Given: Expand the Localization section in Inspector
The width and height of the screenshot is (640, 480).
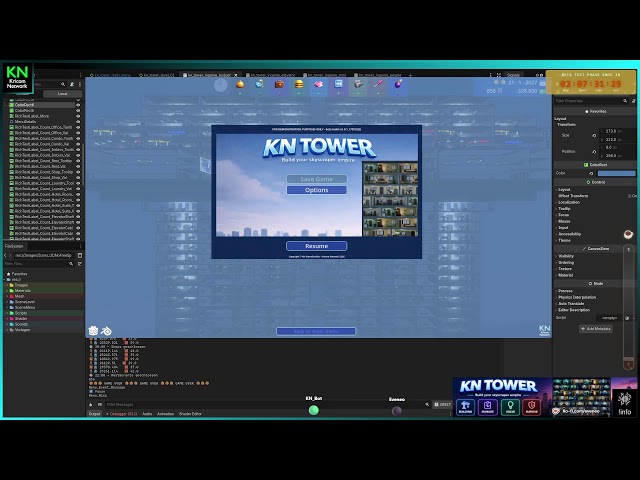Looking at the screenshot, I should tap(569, 202).
